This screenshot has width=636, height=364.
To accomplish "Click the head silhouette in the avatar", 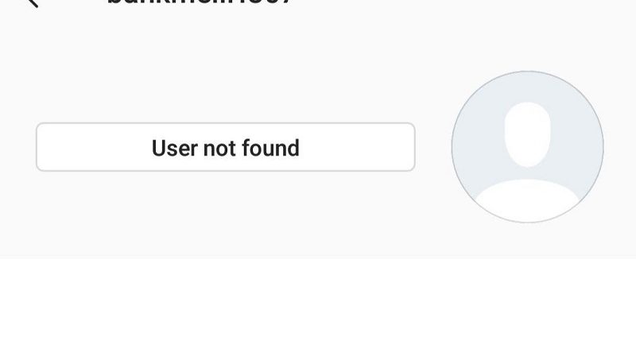I will tap(527, 134).
